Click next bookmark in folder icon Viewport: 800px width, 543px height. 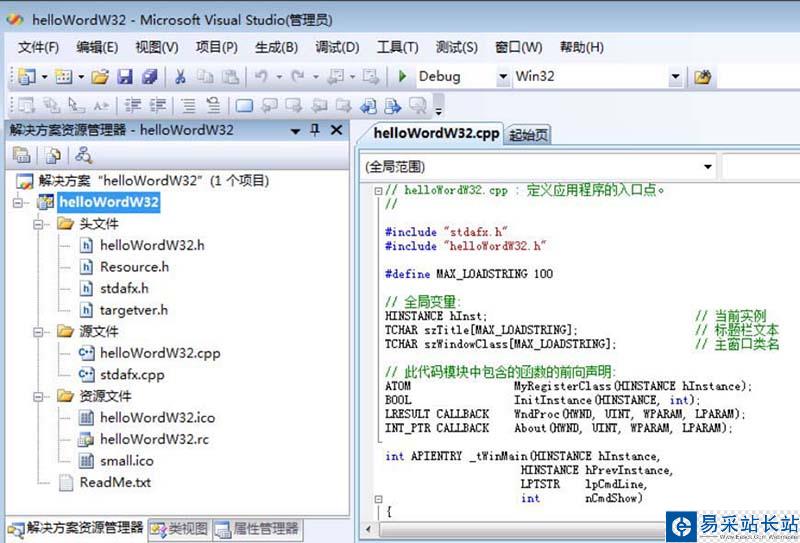(343, 106)
